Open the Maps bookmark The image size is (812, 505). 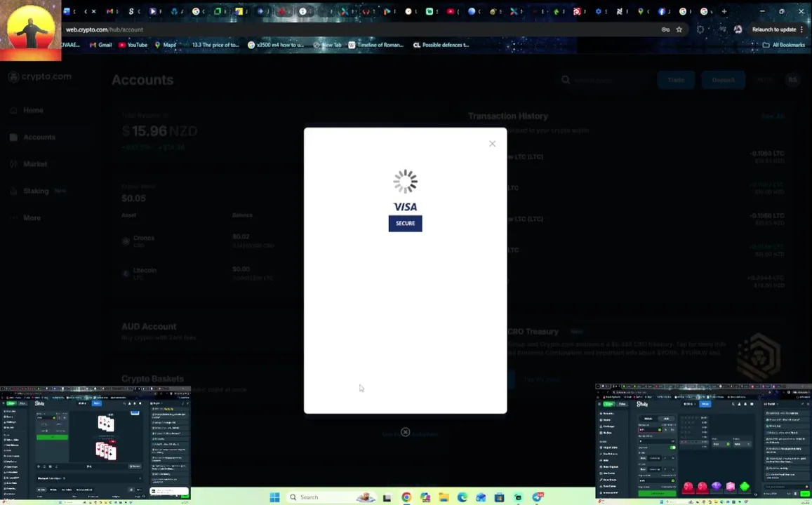pyautogui.click(x=165, y=45)
